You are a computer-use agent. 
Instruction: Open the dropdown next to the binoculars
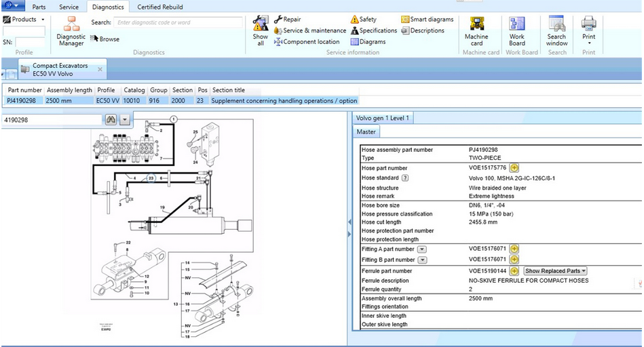click(x=125, y=120)
